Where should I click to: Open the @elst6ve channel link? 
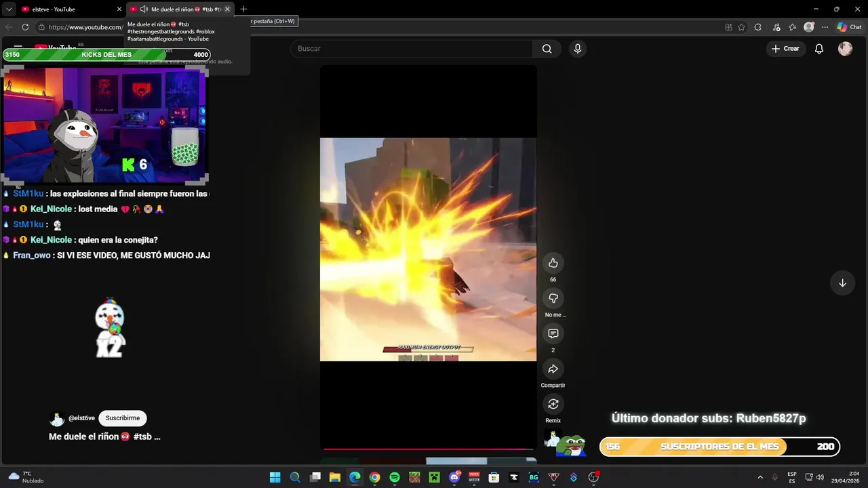tap(81, 418)
